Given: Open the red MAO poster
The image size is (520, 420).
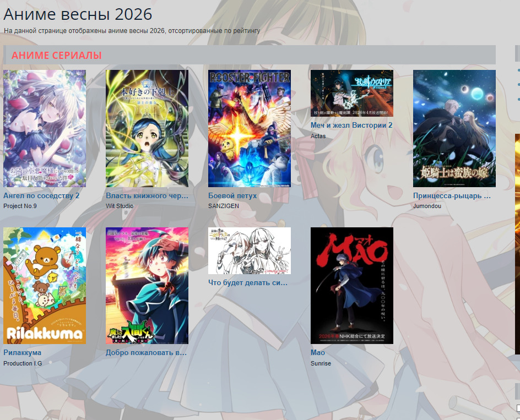Looking at the screenshot, I should pyautogui.click(x=352, y=286).
